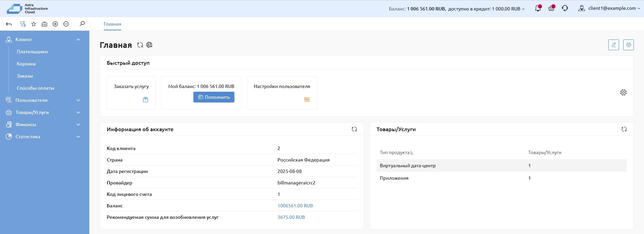Expand the Финансы sidebar section

tap(44, 124)
